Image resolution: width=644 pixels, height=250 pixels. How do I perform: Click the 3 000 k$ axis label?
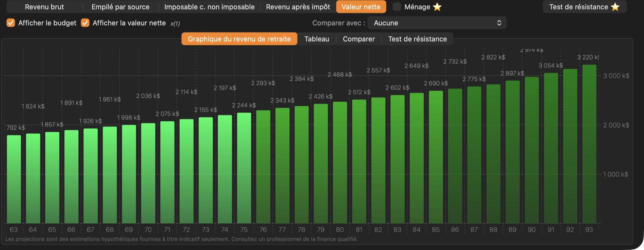click(616, 76)
